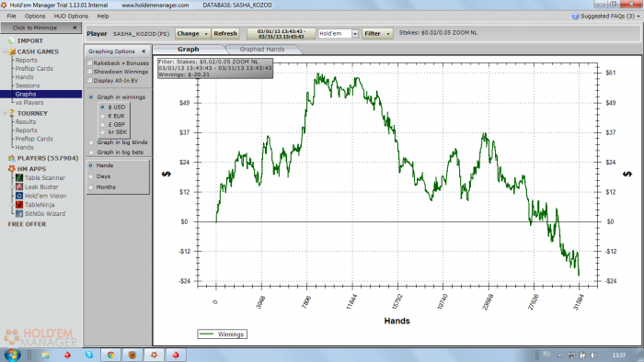Enable the Rakeback + Bonuses checkbox
The width and height of the screenshot is (644, 362).
coord(89,62)
